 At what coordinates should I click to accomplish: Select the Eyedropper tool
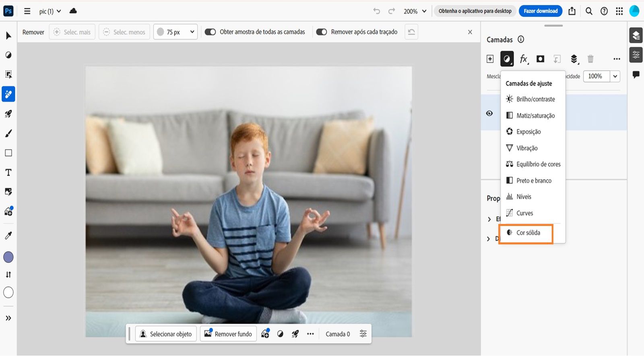point(8,235)
